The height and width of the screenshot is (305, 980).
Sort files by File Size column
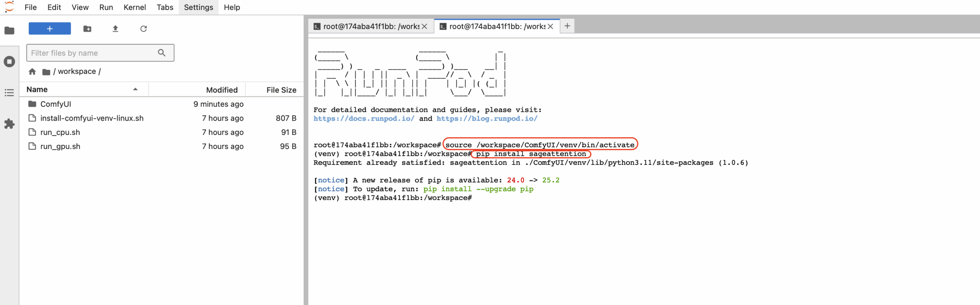(x=281, y=90)
